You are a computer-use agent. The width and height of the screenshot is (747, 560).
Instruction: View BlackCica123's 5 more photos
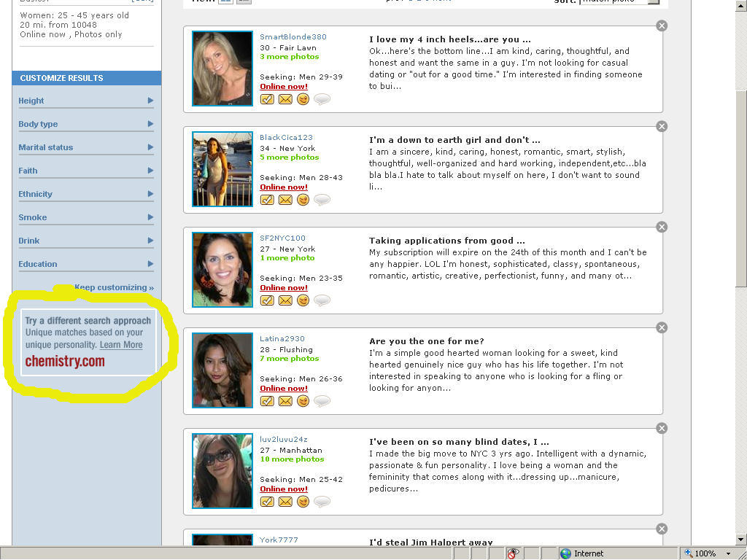pos(289,157)
